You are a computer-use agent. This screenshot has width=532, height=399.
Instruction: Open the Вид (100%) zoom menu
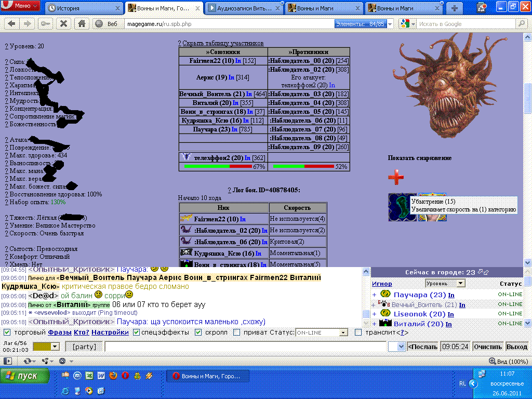[508, 362]
